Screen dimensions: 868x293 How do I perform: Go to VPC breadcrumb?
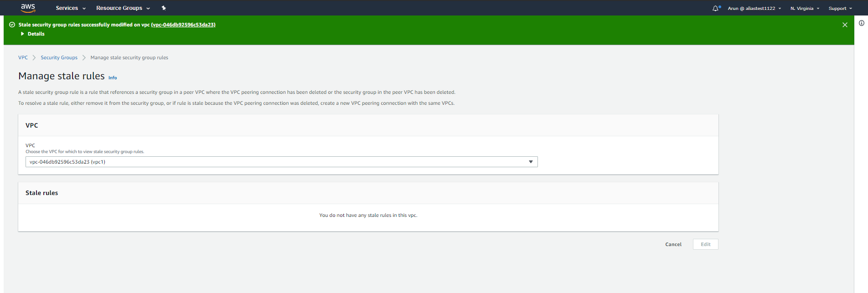[x=23, y=57]
